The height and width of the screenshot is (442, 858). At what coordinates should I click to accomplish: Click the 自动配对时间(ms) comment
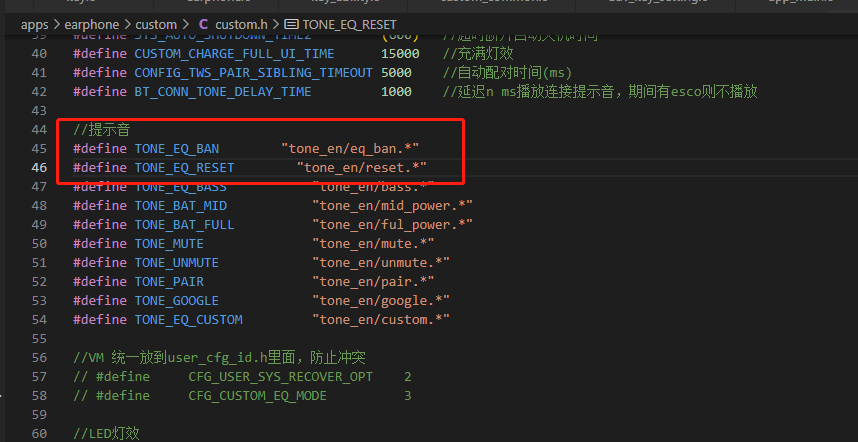(x=507, y=73)
